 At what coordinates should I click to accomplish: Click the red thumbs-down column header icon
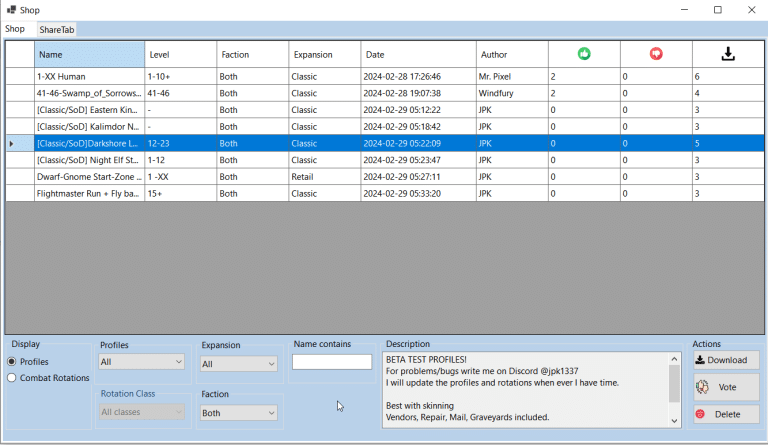pyautogui.click(x=656, y=54)
